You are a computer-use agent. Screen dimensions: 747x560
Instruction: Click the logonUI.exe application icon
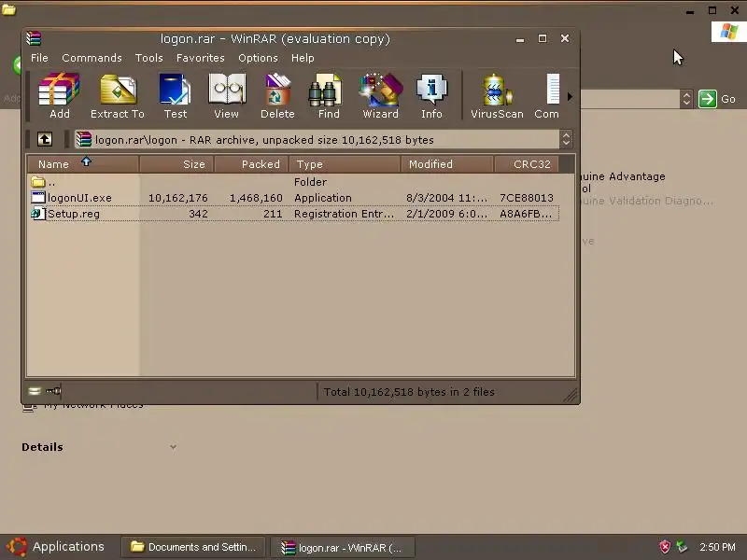38,198
